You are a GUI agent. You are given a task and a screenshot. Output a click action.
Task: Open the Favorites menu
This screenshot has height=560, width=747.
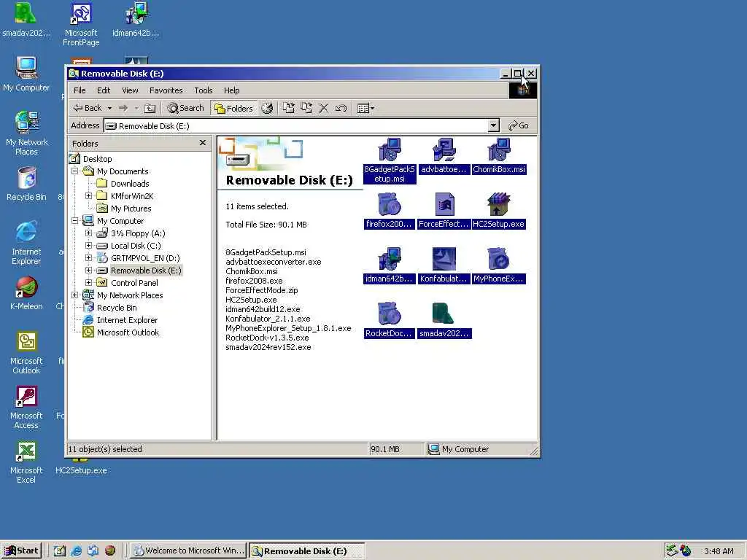pyautogui.click(x=166, y=90)
